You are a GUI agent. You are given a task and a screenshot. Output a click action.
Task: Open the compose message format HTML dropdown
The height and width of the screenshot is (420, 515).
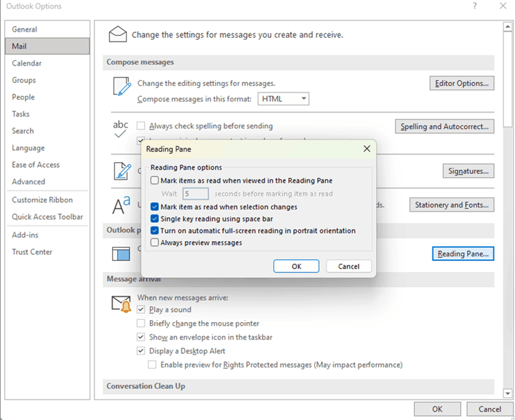tap(283, 99)
